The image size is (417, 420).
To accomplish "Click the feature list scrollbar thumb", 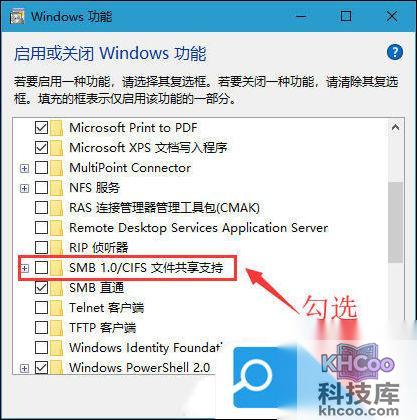I will [395, 222].
